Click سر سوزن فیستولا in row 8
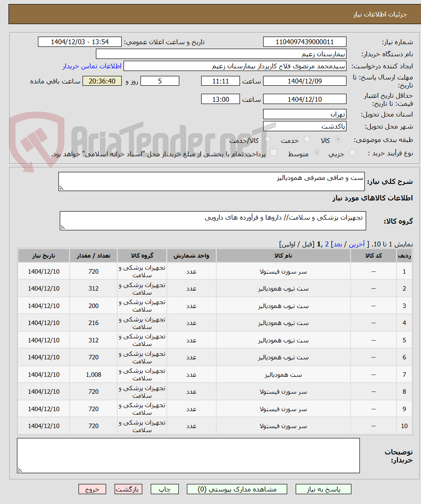The image size is (421, 504). point(283,392)
